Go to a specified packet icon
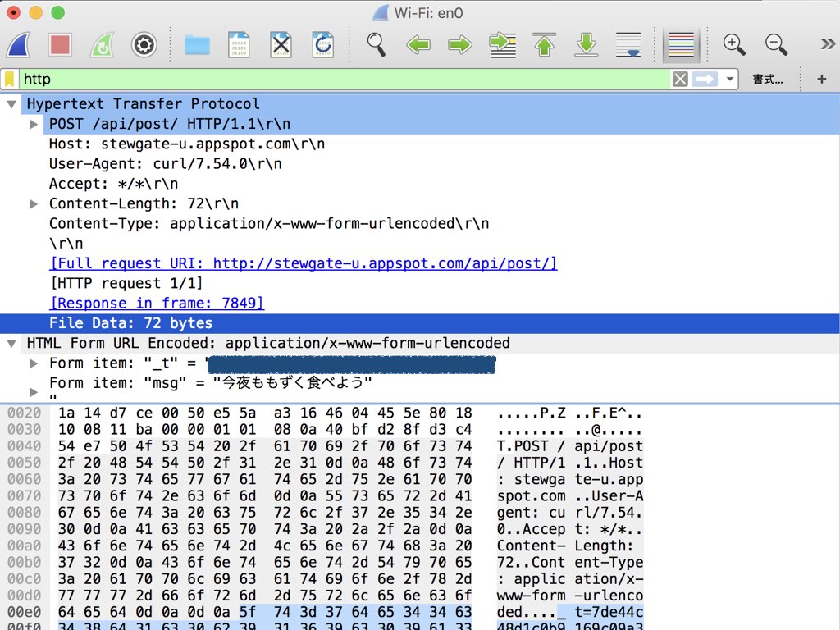The width and height of the screenshot is (840, 630). pyautogui.click(x=503, y=45)
